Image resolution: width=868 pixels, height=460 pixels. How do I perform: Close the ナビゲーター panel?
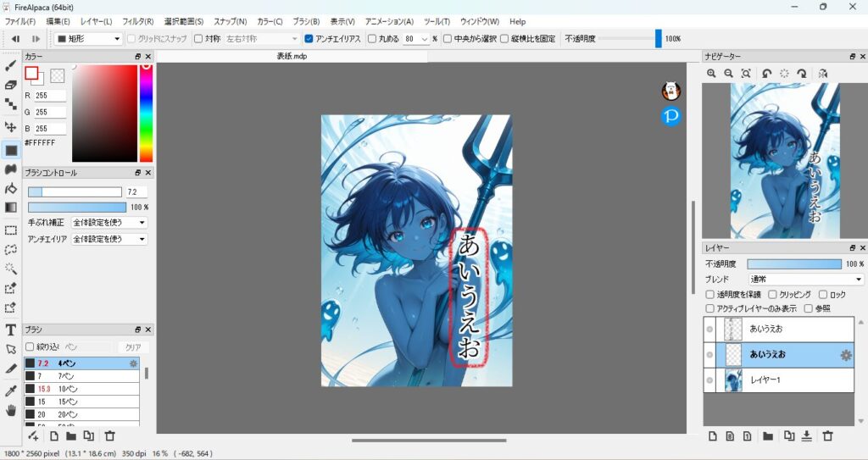[x=862, y=57]
